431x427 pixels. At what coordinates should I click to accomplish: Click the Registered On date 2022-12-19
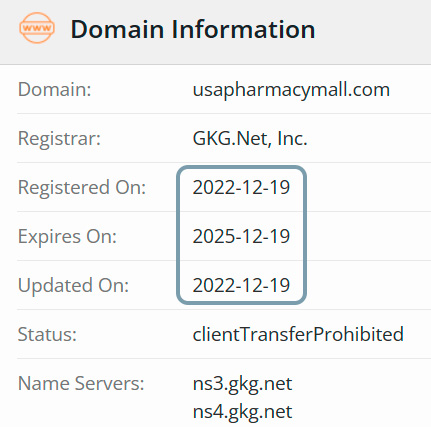pos(241,187)
